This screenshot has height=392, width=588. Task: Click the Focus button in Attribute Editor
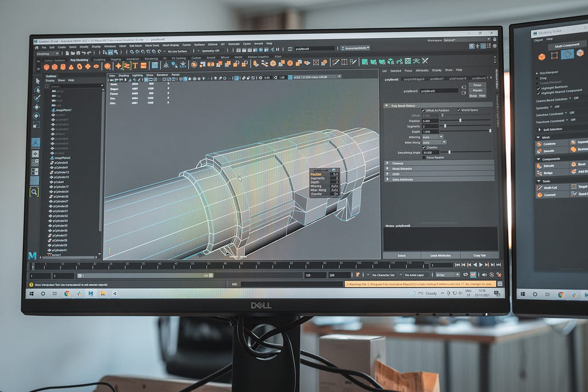pyautogui.click(x=477, y=85)
